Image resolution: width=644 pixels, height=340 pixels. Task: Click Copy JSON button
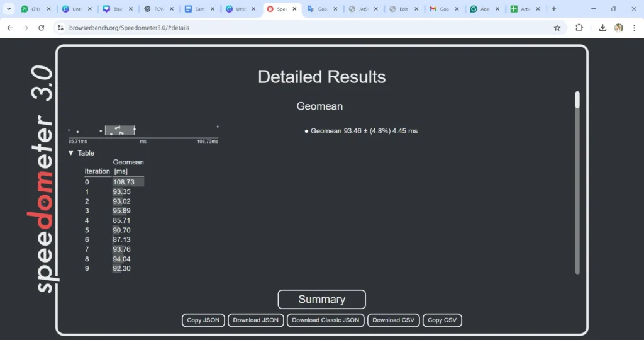(x=203, y=320)
